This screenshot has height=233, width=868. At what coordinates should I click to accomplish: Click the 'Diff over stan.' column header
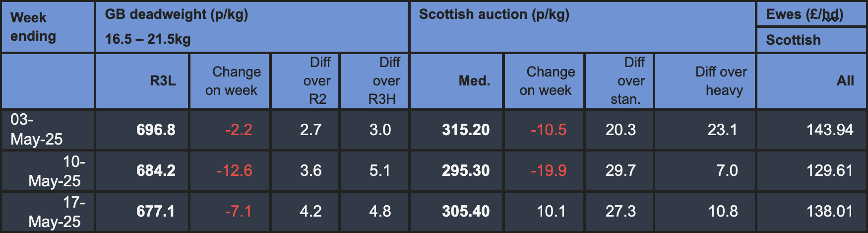point(619,81)
